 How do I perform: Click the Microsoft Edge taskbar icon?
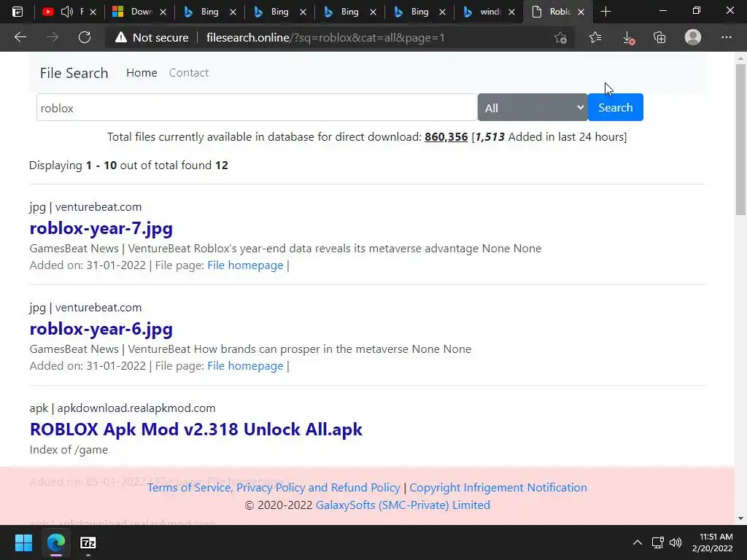55,542
